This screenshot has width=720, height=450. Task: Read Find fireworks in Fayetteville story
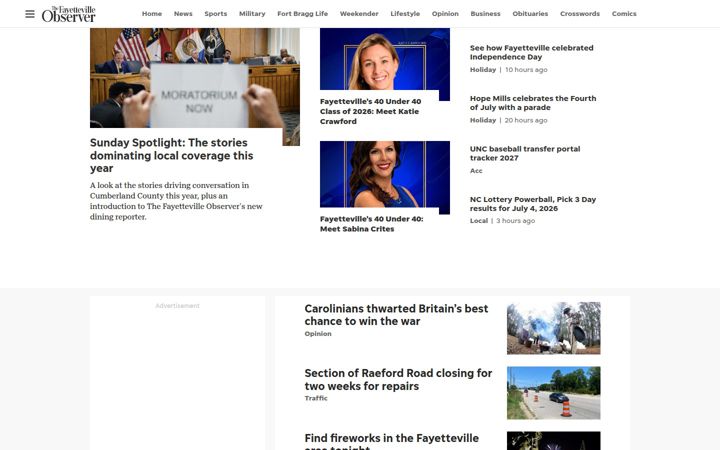pyautogui.click(x=392, y=441)
